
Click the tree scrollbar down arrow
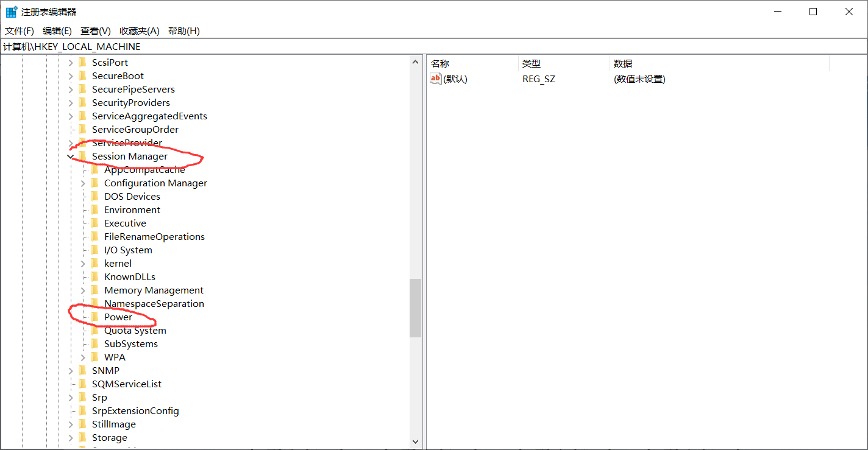click(x=416, y=441)
